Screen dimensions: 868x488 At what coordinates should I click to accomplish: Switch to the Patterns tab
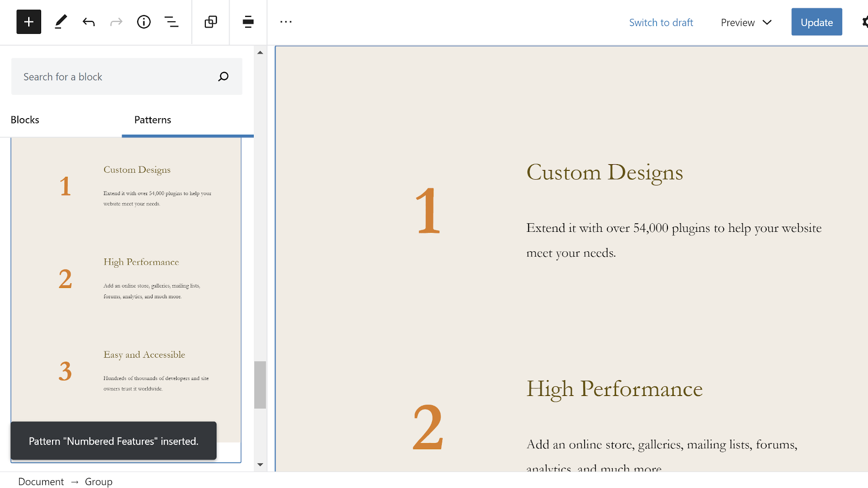coord(152,120)
